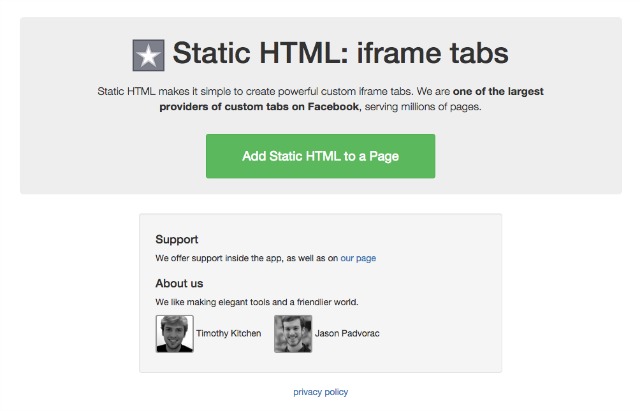
Task: Click the About us section heading
Action: [x=179, y=283]
